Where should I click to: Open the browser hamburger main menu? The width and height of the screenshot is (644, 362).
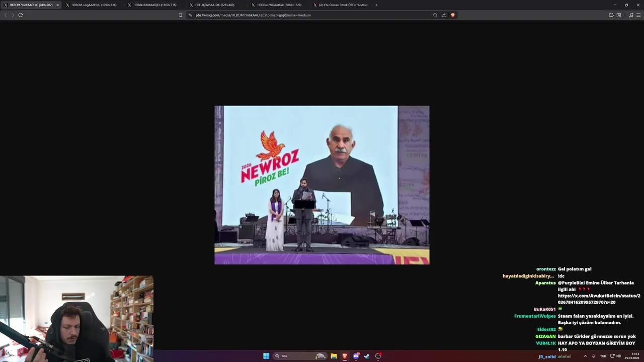pos(638,15)
